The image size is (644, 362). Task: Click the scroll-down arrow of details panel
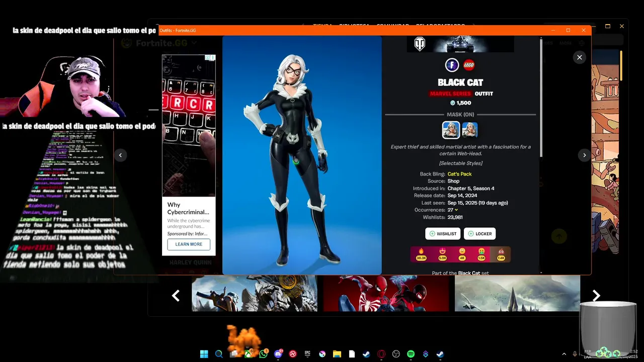(x=541, y=273)
